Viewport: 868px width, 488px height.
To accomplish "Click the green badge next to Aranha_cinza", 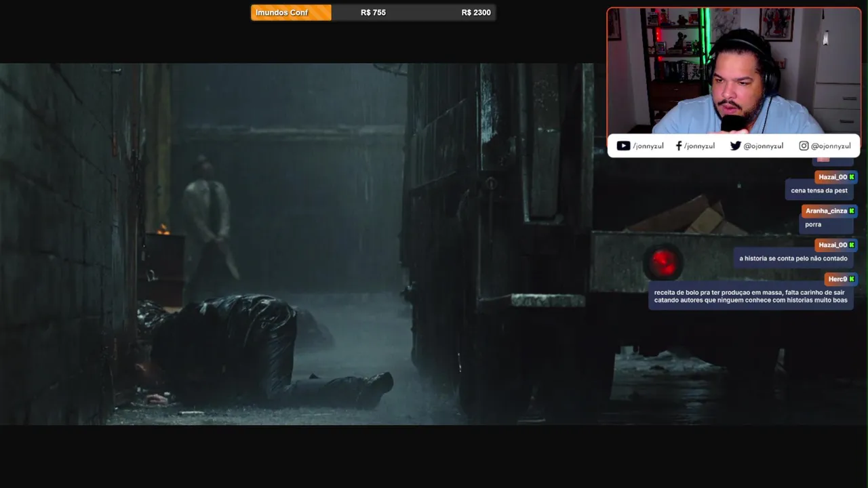I will click(852, 211).
